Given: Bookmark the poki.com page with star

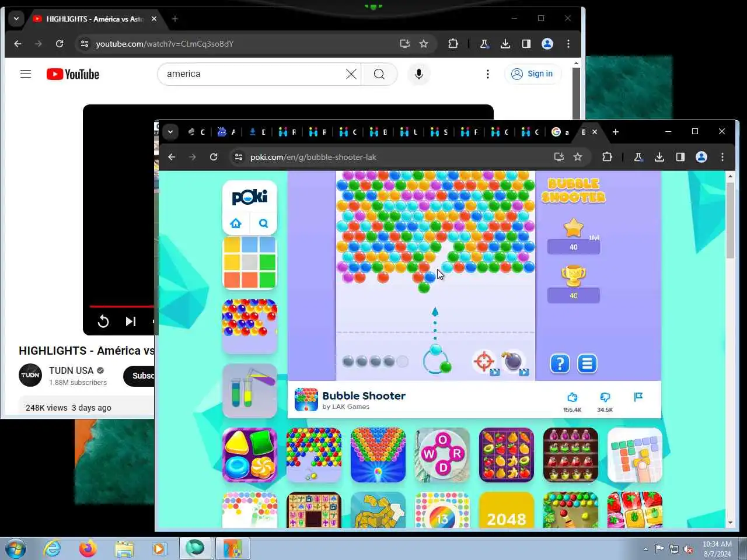Looking at the screenshot, I should pyautogui.click(x=578, y=157).
